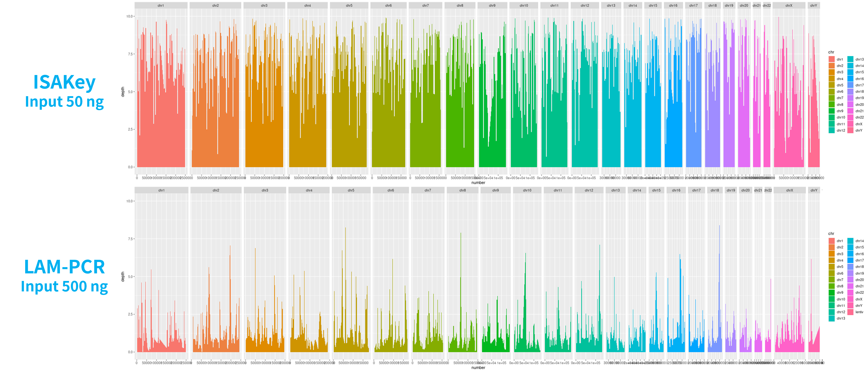Image resolution: width=868 pixels, height=372 pixels.
Task: Select the chr5 facet header in bottom plot
Action: click(351, 190)
